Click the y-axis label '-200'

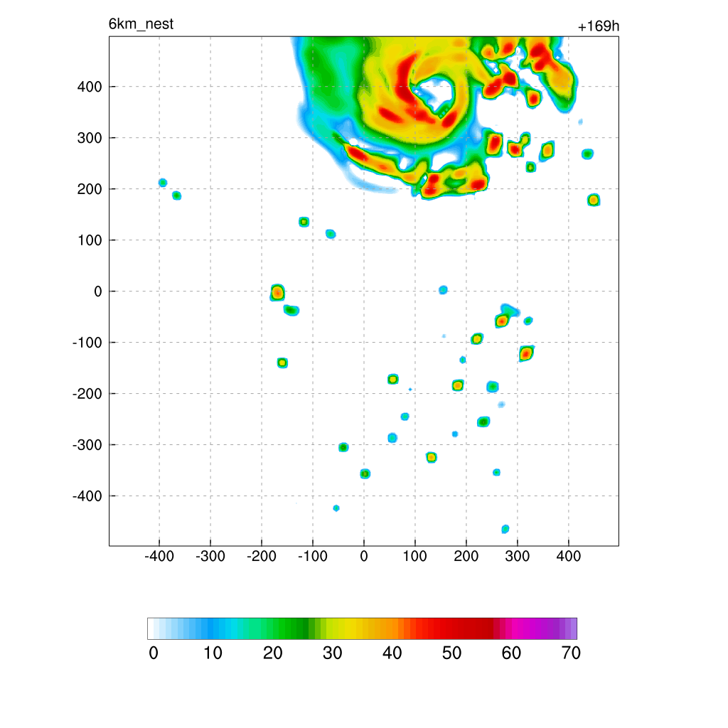[x=87, y=394]
